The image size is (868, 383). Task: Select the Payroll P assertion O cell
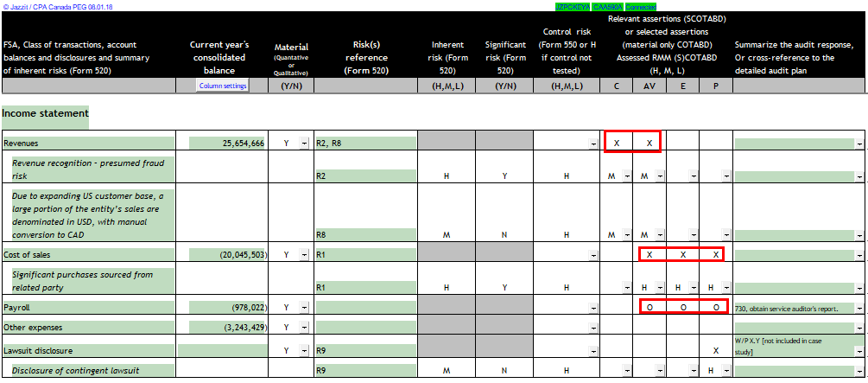pyautogui.click(x=715, y=307)
